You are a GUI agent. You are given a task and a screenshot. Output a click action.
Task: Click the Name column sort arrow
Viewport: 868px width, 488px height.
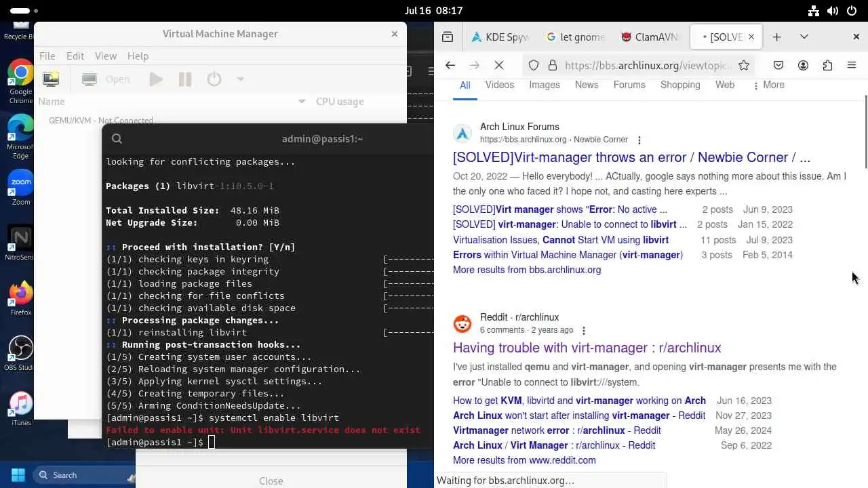coord(302,102)
